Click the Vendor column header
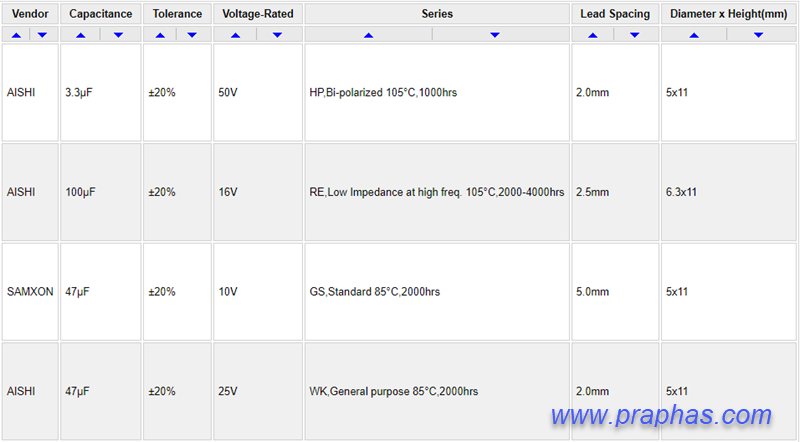The image size is (800, 442). pyautogui.click(x=30, y=14)
